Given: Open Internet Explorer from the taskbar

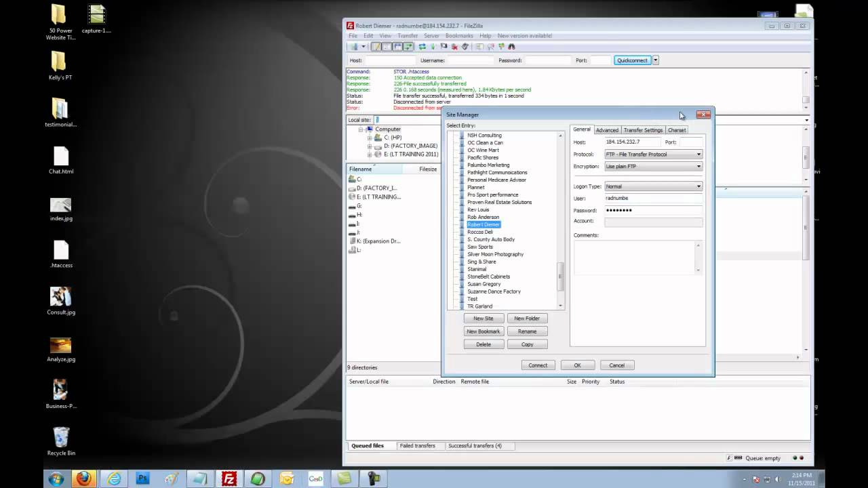Looking at the screenshot, I should 113,479.
